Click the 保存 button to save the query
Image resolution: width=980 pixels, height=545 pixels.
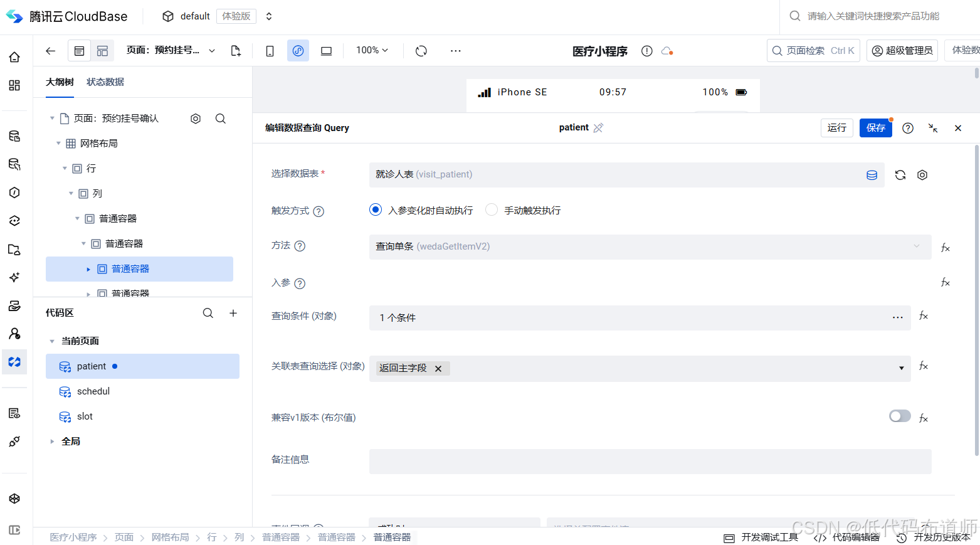click(875, 127)
